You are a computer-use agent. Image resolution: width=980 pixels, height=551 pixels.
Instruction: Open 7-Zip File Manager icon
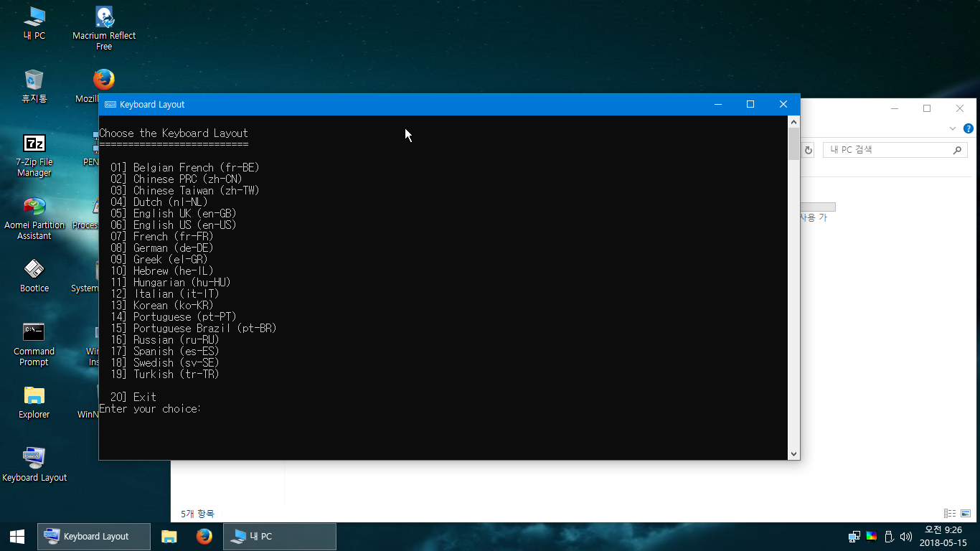click(34, 155)
